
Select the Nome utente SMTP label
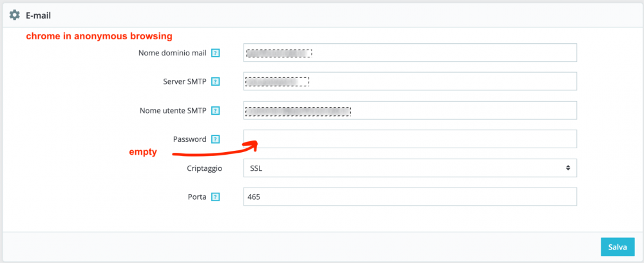(x=173, y=110)
